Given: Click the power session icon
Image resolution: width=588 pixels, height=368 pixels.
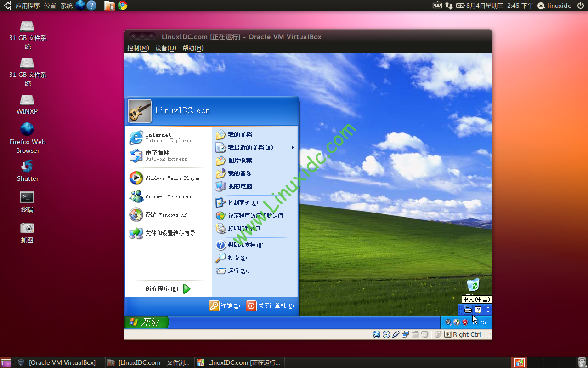Looking at the screenshot, I should coord(581,6).
